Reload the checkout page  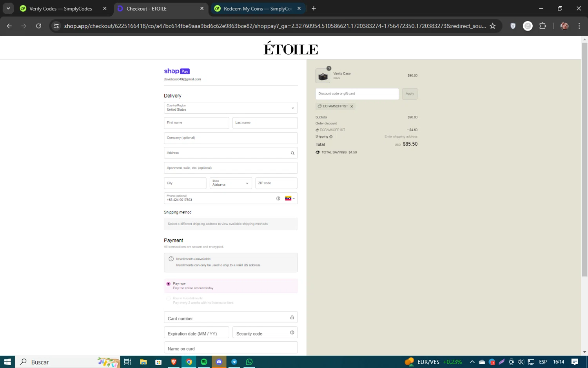tap(38, 26)
